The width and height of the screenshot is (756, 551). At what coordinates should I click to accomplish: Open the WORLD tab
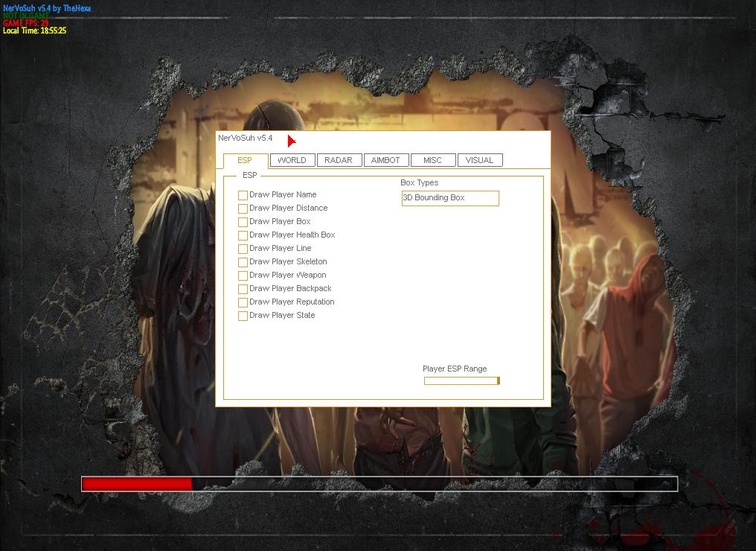(x=292, y=160)
